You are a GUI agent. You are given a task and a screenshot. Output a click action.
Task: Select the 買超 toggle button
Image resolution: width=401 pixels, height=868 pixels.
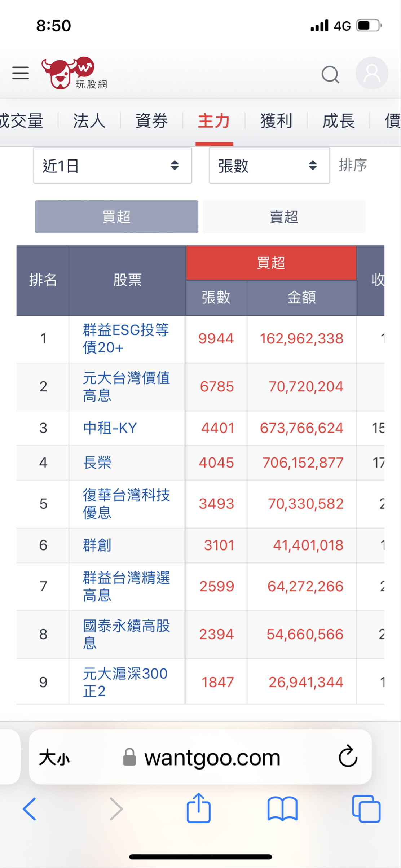tap(116, 217)
